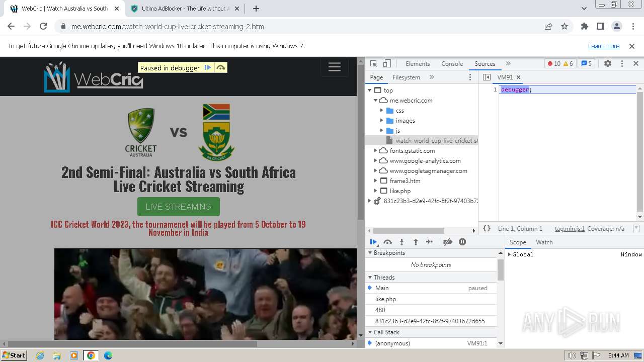Open the Page navigator tab

pos(376,77)
